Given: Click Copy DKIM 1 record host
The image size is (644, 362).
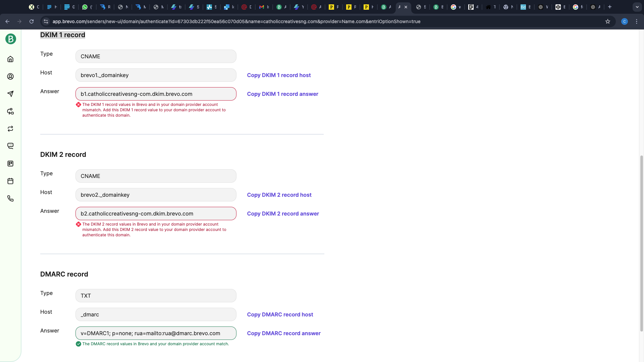Looking at the screenshot, I should click(x=279, y=75).
